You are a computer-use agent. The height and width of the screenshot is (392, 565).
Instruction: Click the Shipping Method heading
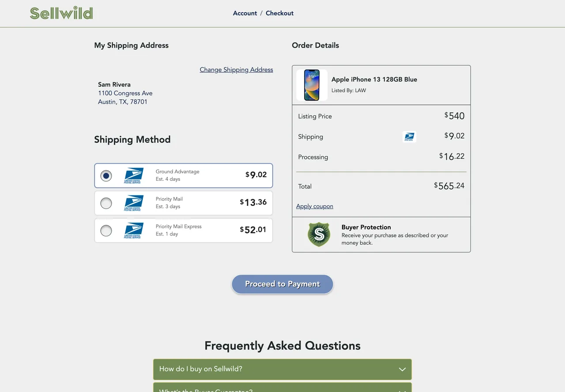(x=132, y=140)
